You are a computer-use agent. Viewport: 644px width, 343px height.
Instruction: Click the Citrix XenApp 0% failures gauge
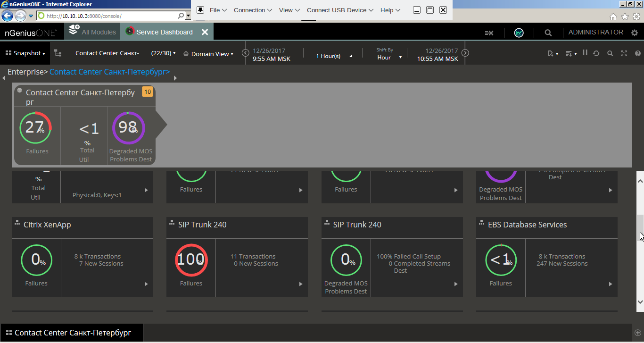(36, 260)
